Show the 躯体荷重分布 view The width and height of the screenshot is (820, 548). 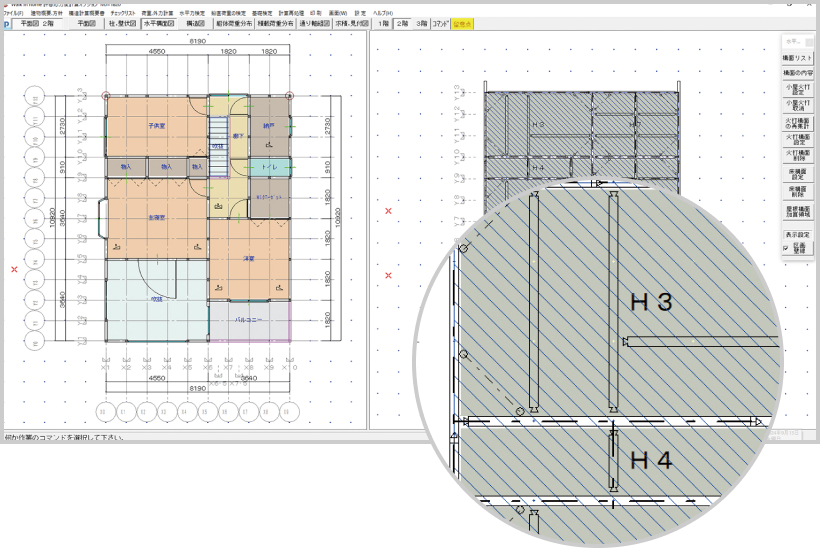click(234, 24)
